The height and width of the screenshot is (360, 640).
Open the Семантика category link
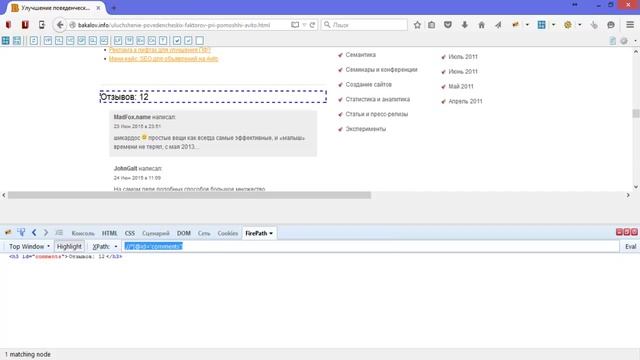tap(360, 55)
